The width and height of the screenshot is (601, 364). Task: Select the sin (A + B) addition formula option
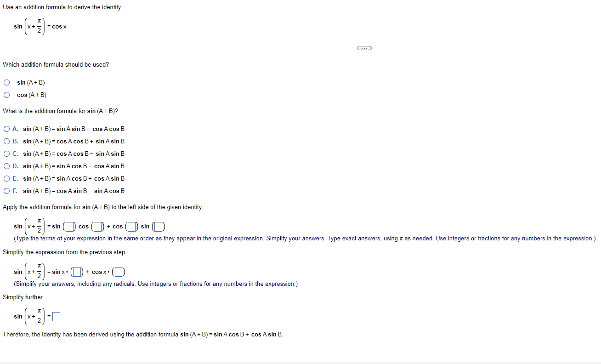tap(6, 82)
